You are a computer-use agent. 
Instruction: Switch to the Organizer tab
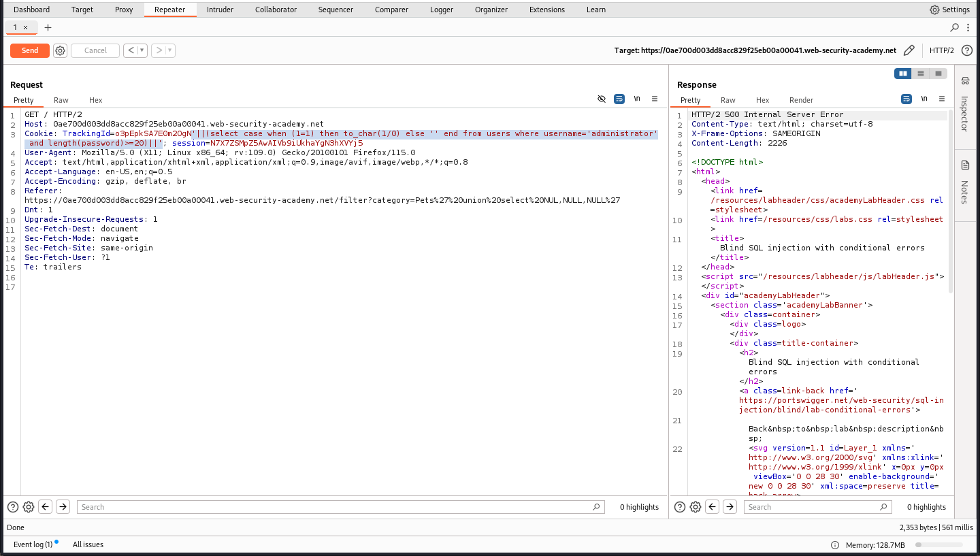[x=491, y=10]
